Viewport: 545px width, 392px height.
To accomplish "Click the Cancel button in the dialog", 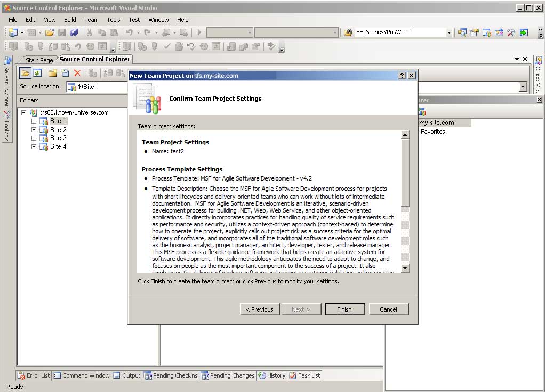I will [389, 309].
